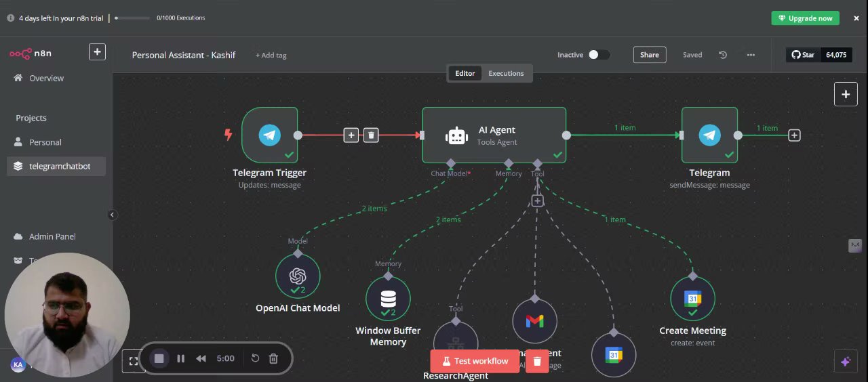The width and height of the screenshot is (868, 382).
Task: Click the Share button
Action: tap(650, 55)
